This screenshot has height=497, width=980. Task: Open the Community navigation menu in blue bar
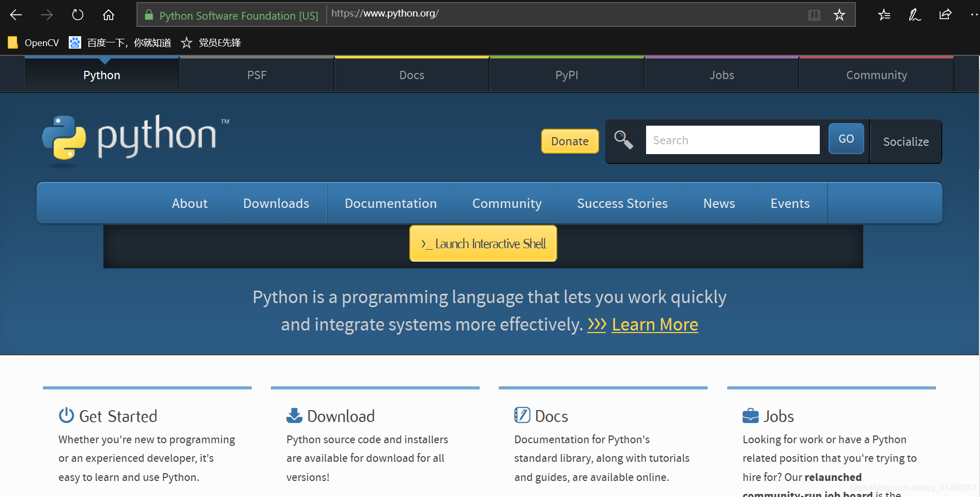[x=507, y=203]
